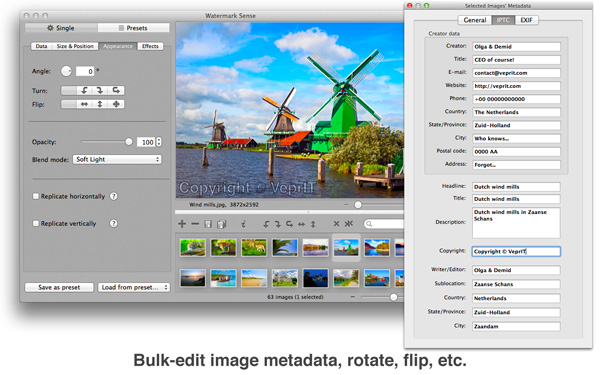The width and height of the screenshot is (600, 375).
Task: Click toolbar rotate left icon above thumbnails
Action: coord(267,224)
